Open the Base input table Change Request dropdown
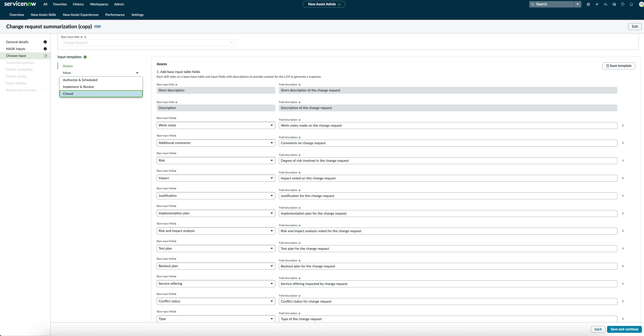This screenshot has height=336, width=644. click(x=148, y=43)
